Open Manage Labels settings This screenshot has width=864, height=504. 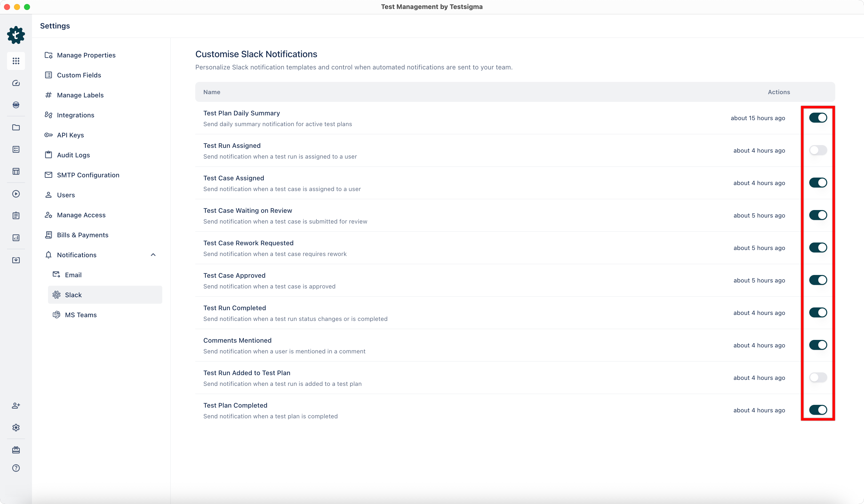[x=80, y=95]
